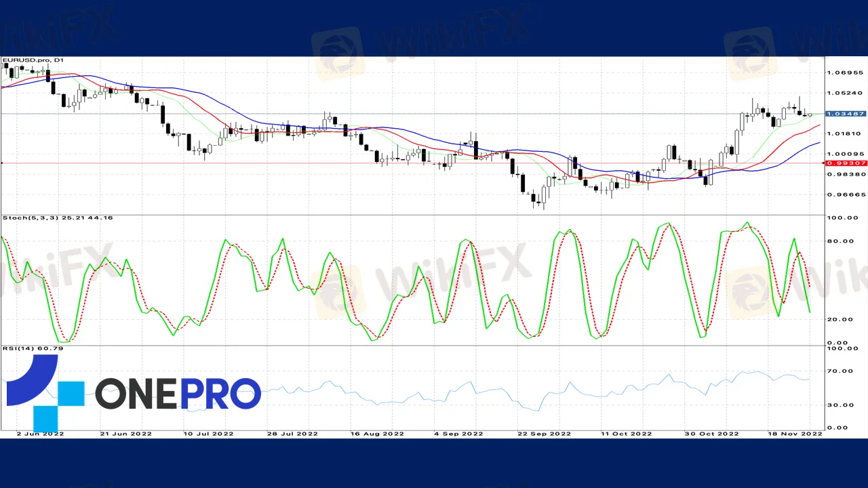This screenshot has width=868, height=488.
Task: Select the current price label 1.03487
Action: [845, 114]
